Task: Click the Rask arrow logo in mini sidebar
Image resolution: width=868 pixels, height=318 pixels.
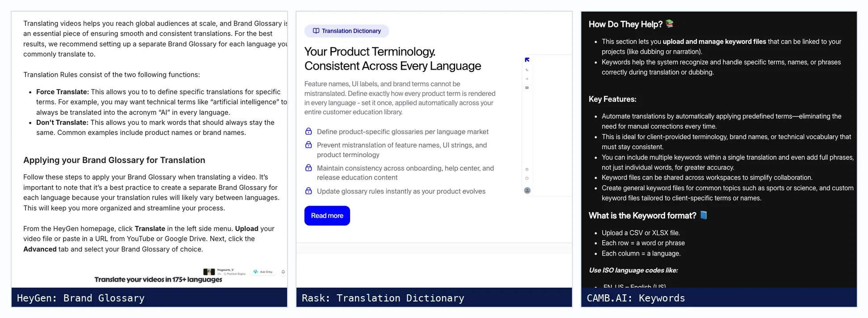Action: [527, 59]
